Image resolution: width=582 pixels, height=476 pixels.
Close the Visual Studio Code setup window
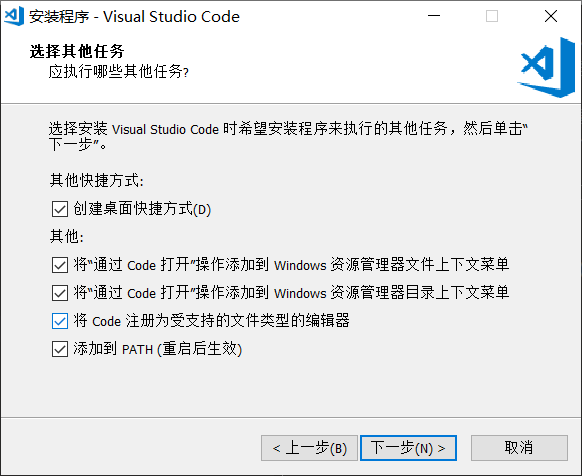[551, 16]
